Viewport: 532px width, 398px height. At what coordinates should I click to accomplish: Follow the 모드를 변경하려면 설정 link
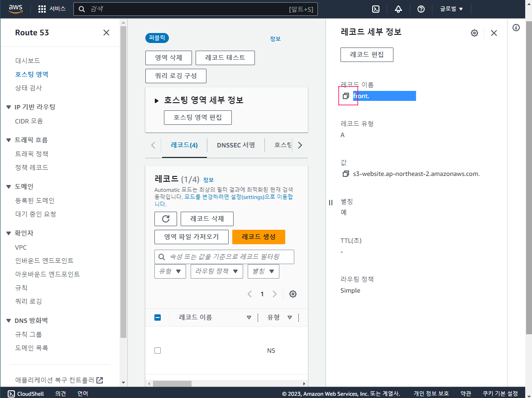click(x=239, y=197)
